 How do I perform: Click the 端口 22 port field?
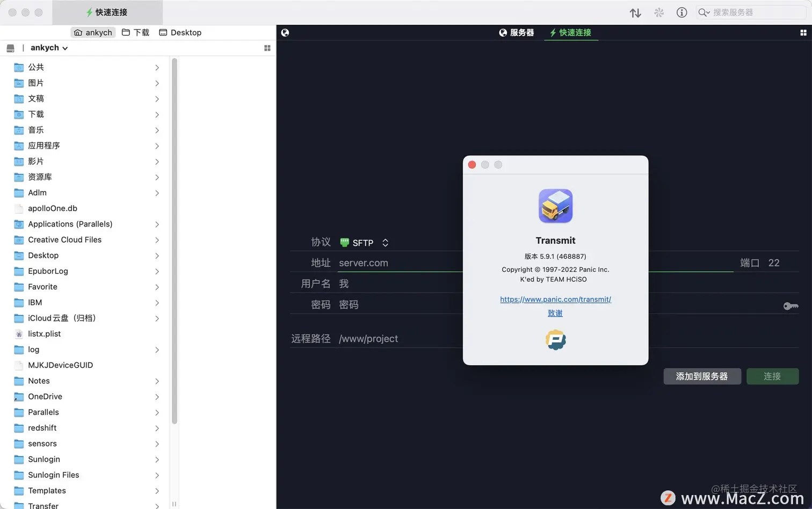pyautogui.click(x=782, y=263)
